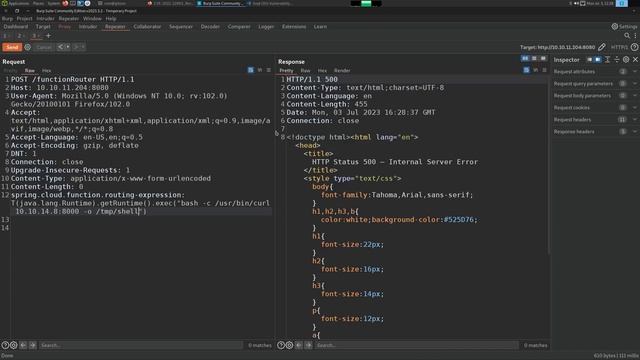Close the Inspector panel

pyautogui.click(x=636, y=60)
